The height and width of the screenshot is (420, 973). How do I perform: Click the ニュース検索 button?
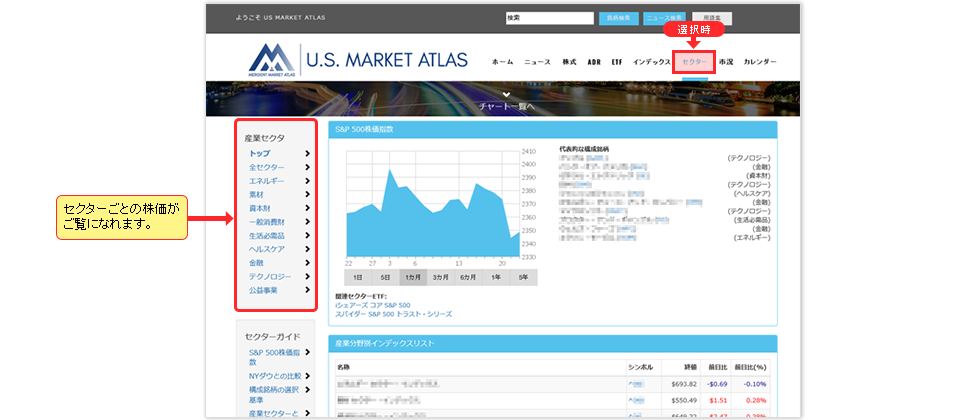665,18
